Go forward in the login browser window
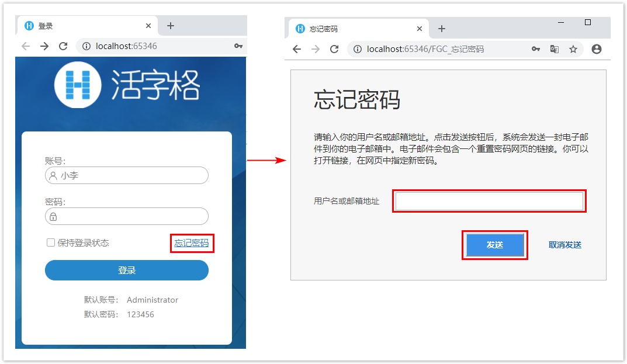This screenshot has height=364, width=627. click(44, 46)
